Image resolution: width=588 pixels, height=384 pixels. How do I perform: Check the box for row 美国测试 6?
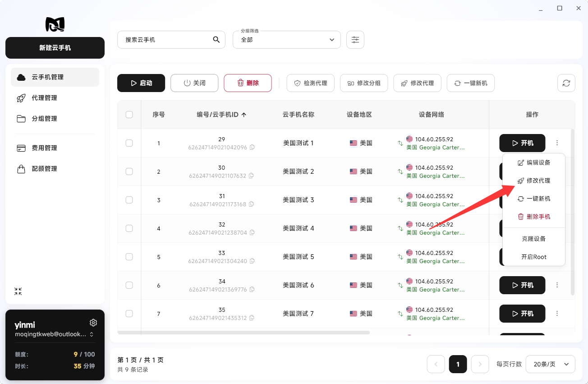point(129,285)
